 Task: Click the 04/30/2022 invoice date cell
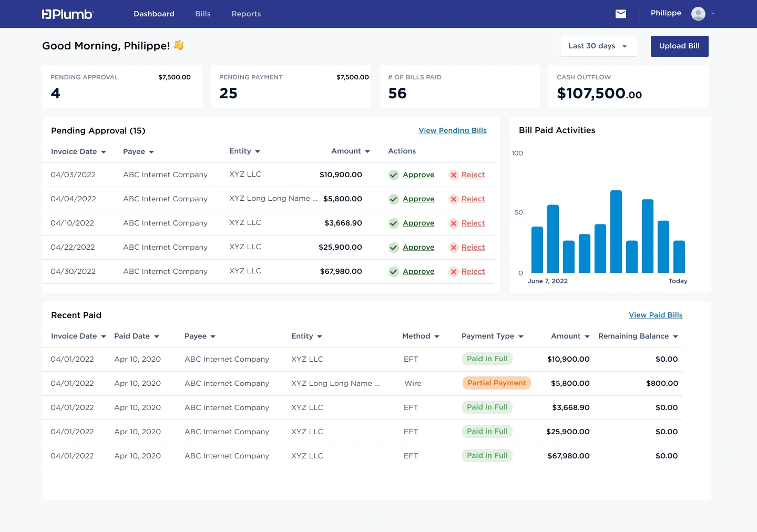click(73, 272)
